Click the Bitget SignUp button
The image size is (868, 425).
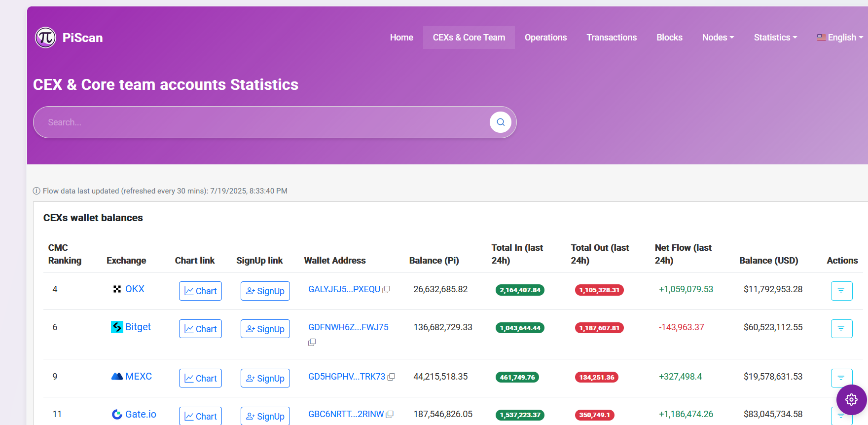point(265,329)
